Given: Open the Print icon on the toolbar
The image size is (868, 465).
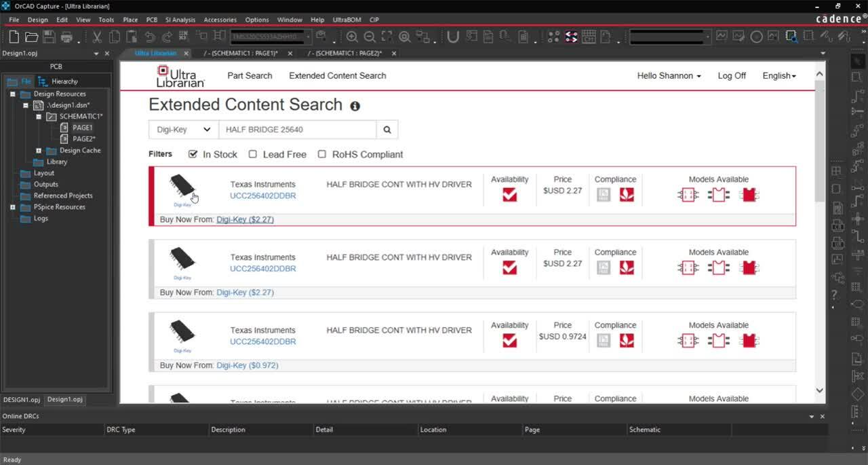Looking at the screenshot, I should coord(66,37).
